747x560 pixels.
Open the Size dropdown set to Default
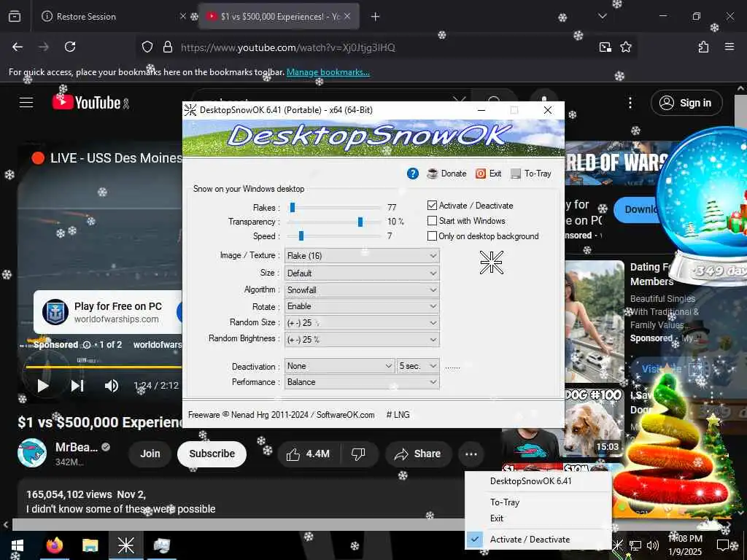[362, 273]
